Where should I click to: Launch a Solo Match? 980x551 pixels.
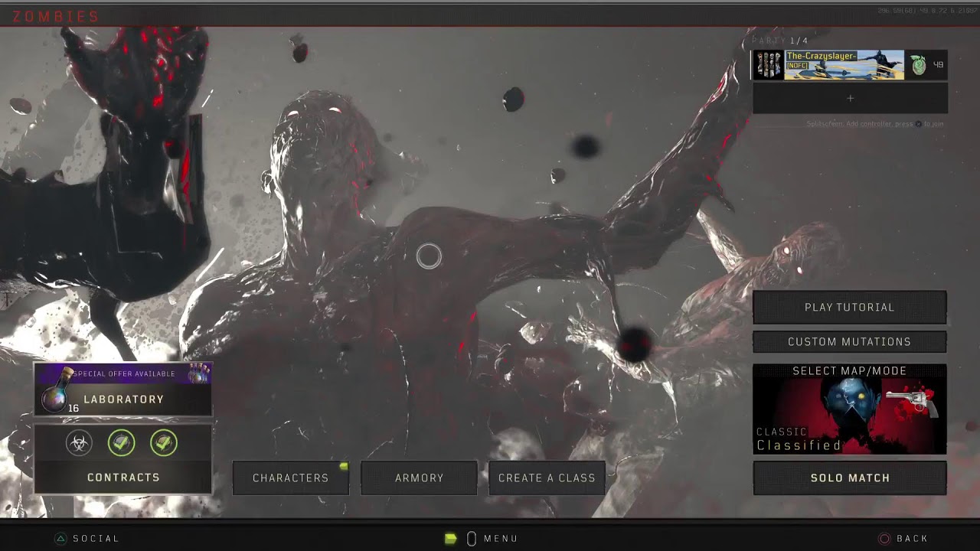click(x=850, y=478)
